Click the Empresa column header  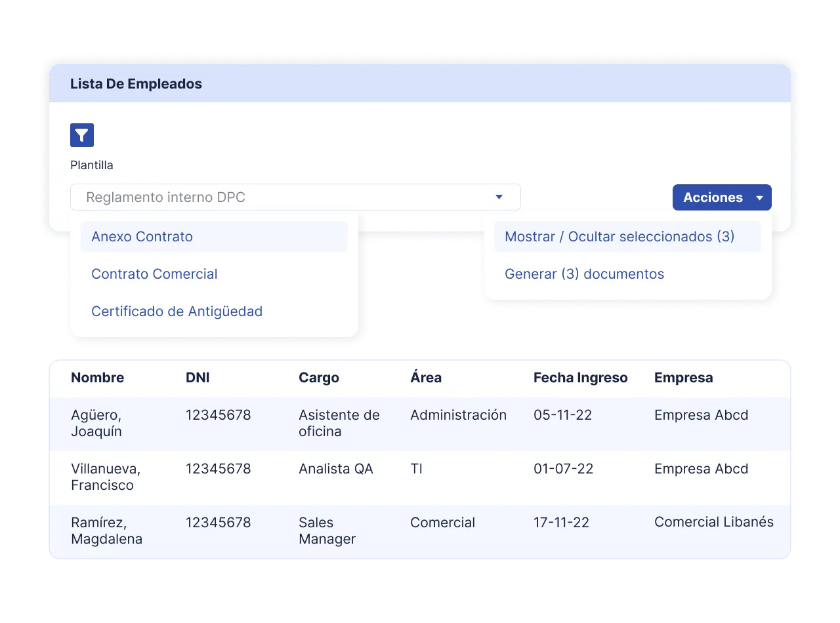tap(683, 378)
